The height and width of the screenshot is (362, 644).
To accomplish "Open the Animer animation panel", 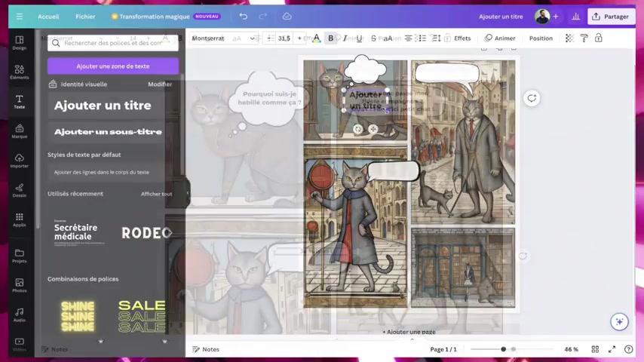I will click(499, 38).
